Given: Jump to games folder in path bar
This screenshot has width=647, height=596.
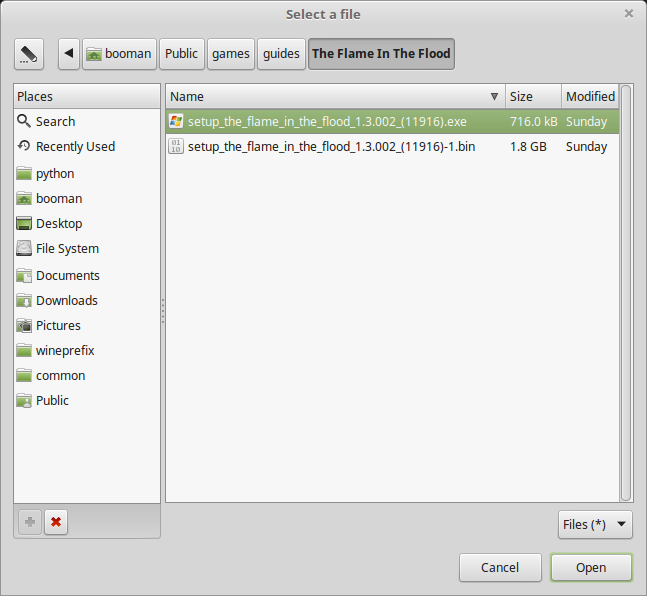Looking at the screenshot, I should 231,54.
